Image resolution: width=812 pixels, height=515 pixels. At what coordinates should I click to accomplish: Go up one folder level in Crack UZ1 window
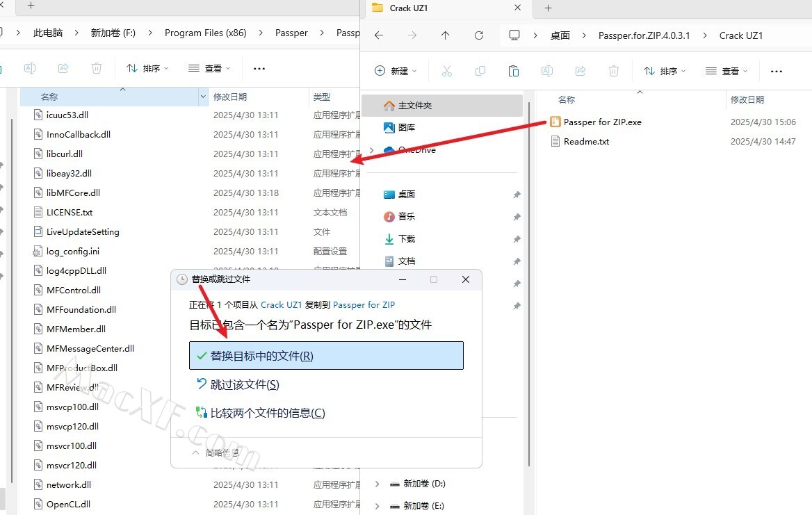(x=446, y=35)
